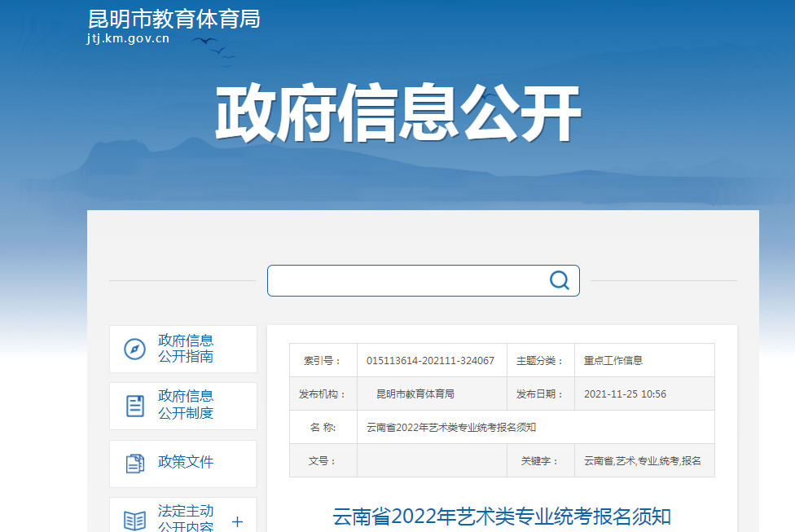The width and height of the screenshot is (795, 532).
Task: Click the files icon for 政策文件
Action: point(135,464)
